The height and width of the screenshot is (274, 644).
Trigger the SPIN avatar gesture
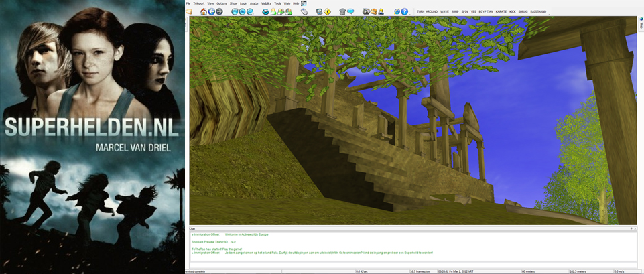(x=465, y=12)
